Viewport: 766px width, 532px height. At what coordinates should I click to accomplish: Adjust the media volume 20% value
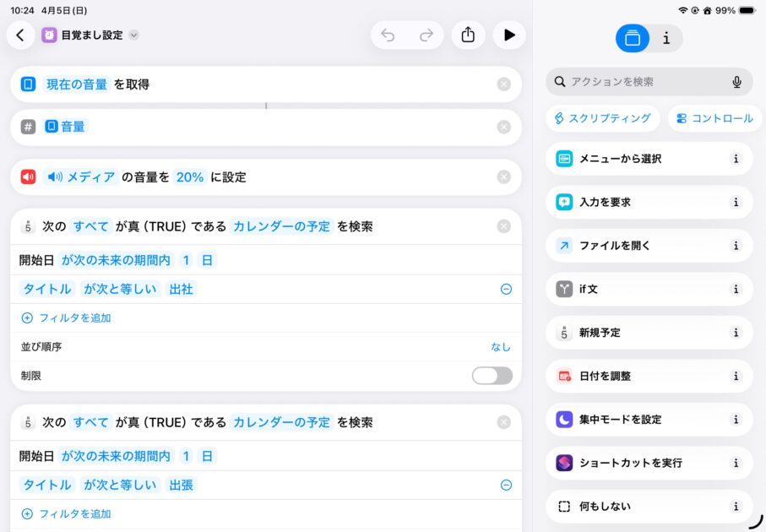coord(190,177)
